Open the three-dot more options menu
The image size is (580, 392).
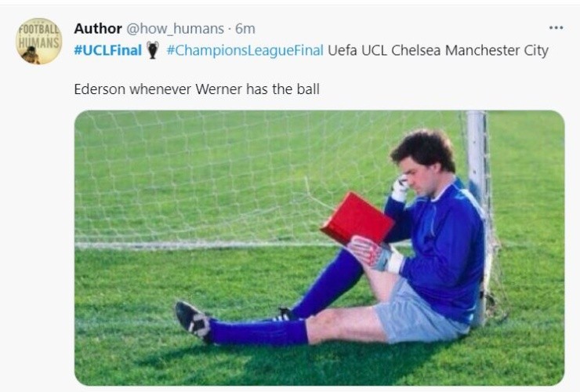556,27
